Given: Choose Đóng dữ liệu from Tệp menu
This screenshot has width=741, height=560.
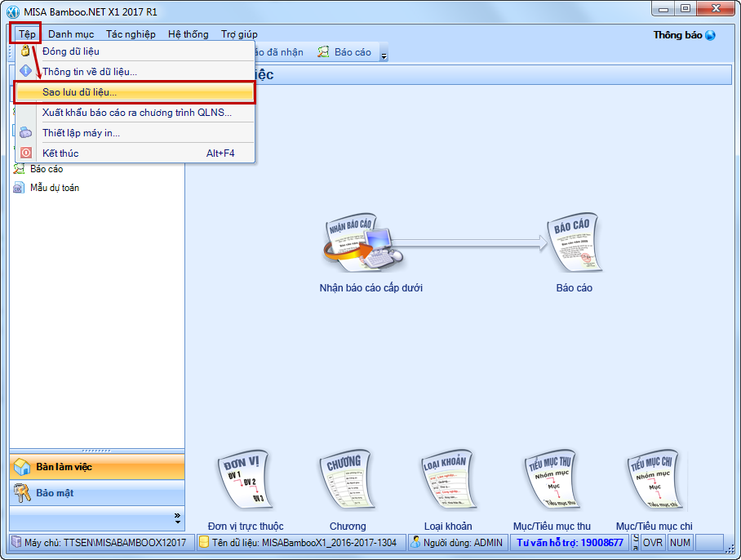Looking at the screenshot, I should point(135,51).
